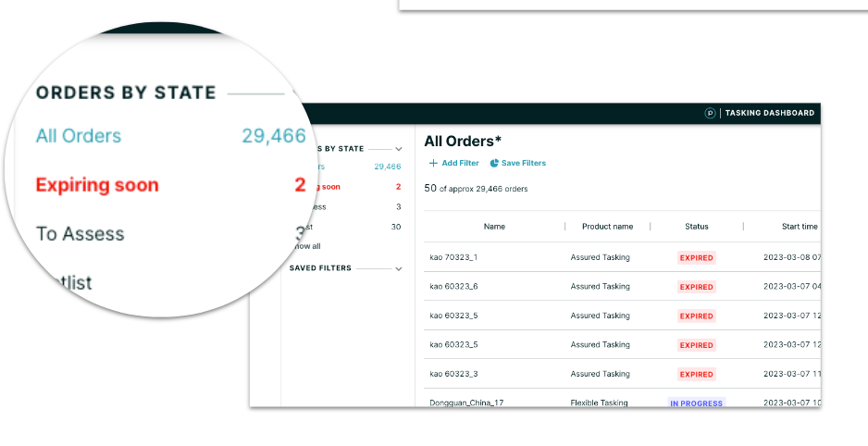Collapse the Saved Filters section chevron
The height and width of the screenshot is (446, 868).
click(399, 268)
